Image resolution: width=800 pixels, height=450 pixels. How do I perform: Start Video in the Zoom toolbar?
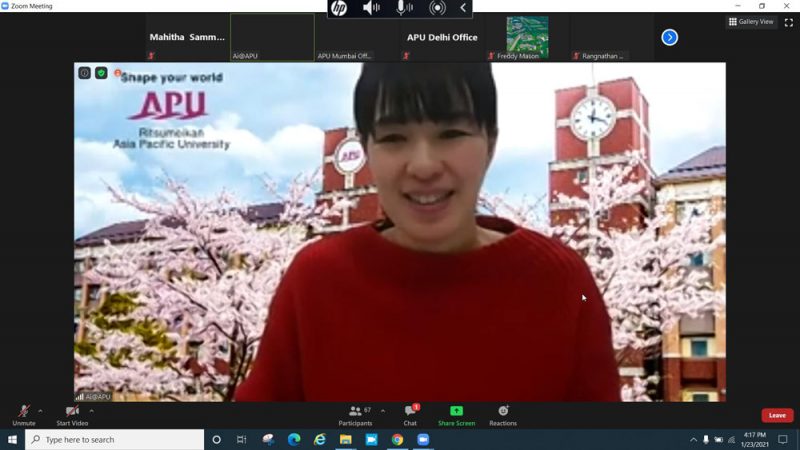(x=72, y=415)
